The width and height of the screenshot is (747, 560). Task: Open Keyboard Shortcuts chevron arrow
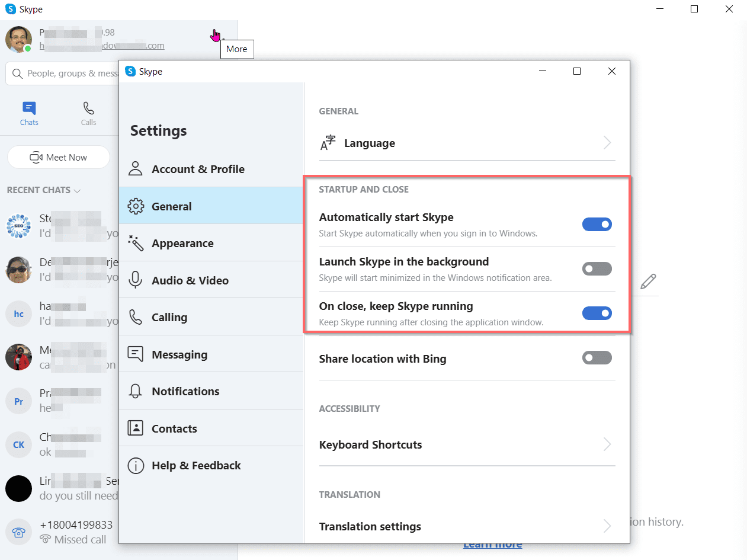tap(607, 444)
